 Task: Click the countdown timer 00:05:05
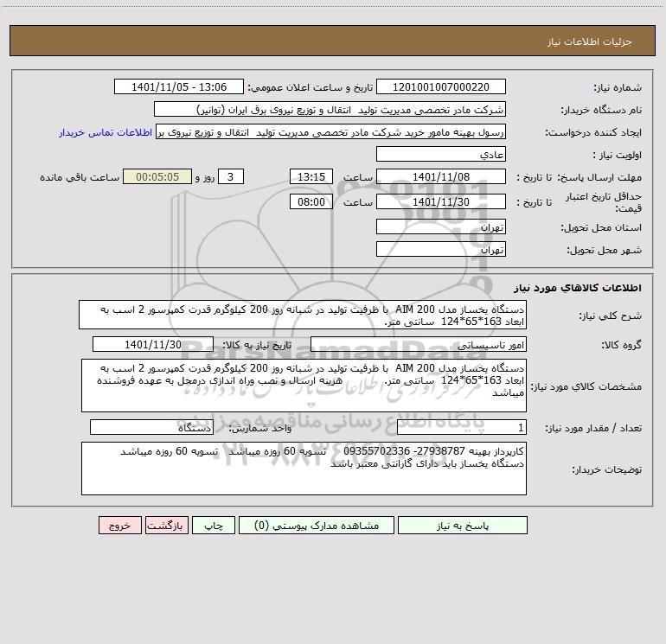point(157,176)
